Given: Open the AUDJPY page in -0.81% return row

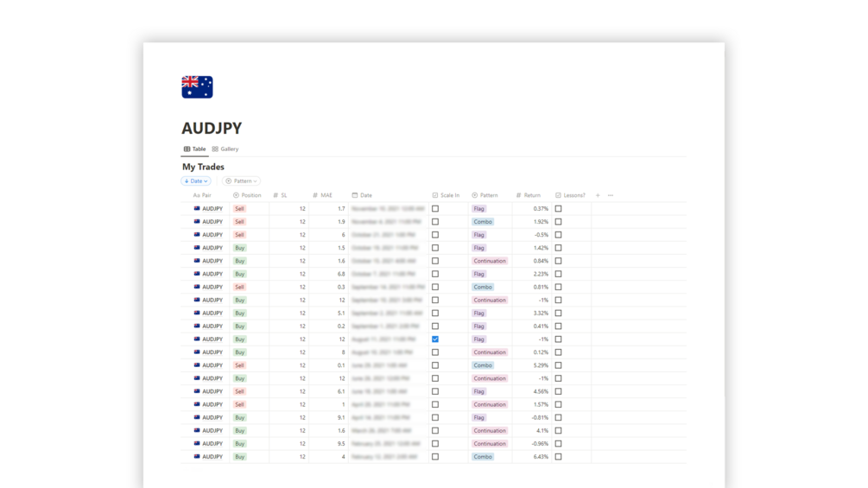Looking at the screenshot, I should click(212, 418).
